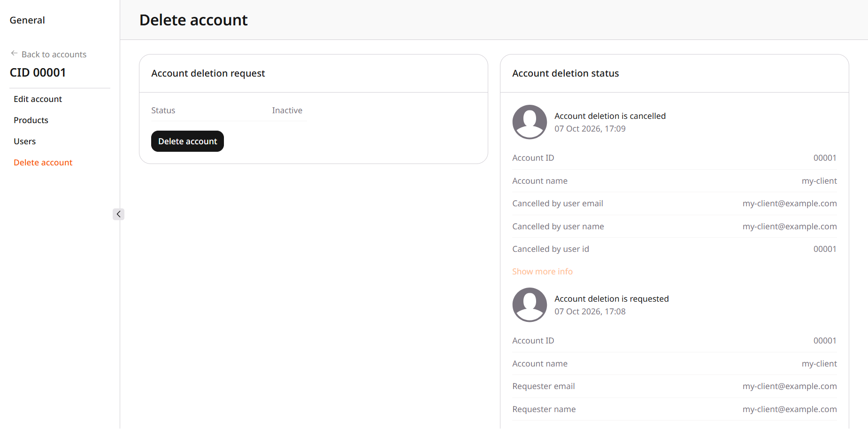Click the Status label in request card
868x429 pixels.
point(163,110)
